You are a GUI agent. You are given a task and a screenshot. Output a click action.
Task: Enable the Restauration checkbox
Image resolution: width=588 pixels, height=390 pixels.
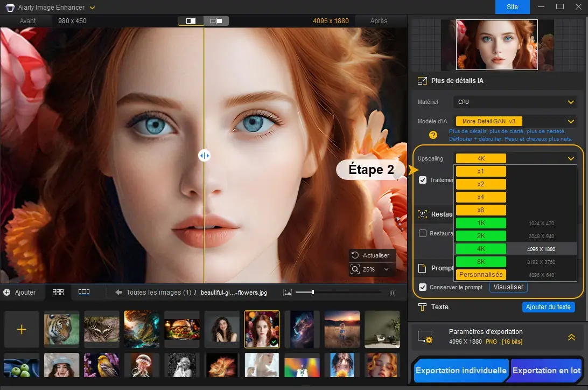[422, 233]
